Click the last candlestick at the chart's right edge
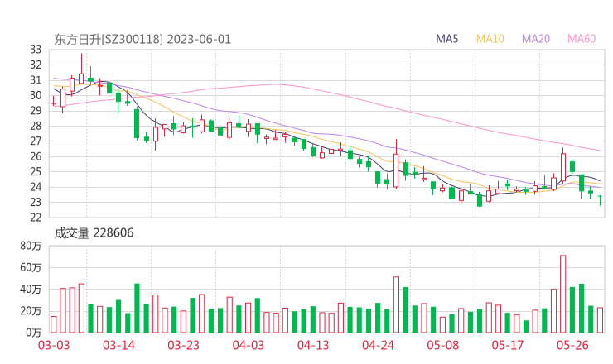 click(600, 200)
